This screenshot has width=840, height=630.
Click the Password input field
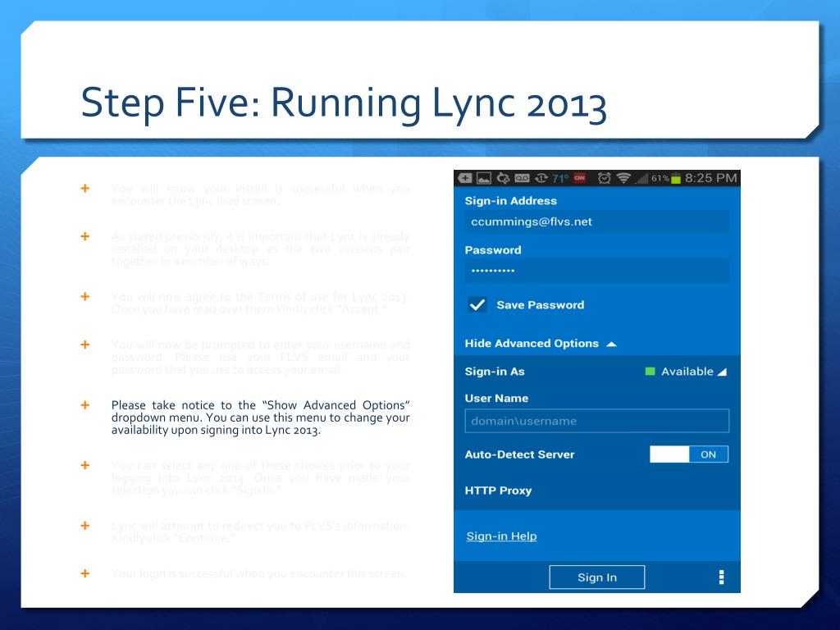coord(597,271)
